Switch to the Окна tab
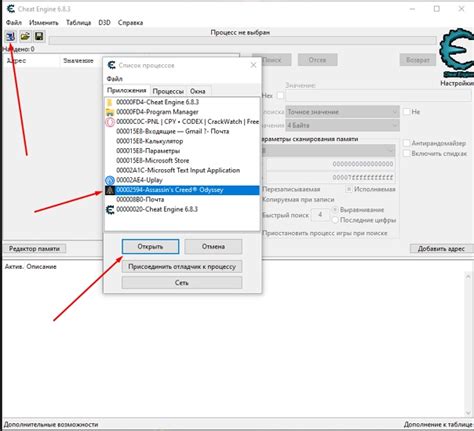 point(198,91)
